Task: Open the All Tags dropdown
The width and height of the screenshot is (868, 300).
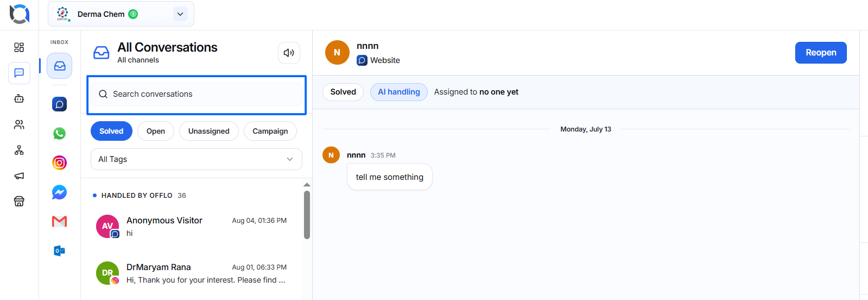Action: tap(196, 159)
